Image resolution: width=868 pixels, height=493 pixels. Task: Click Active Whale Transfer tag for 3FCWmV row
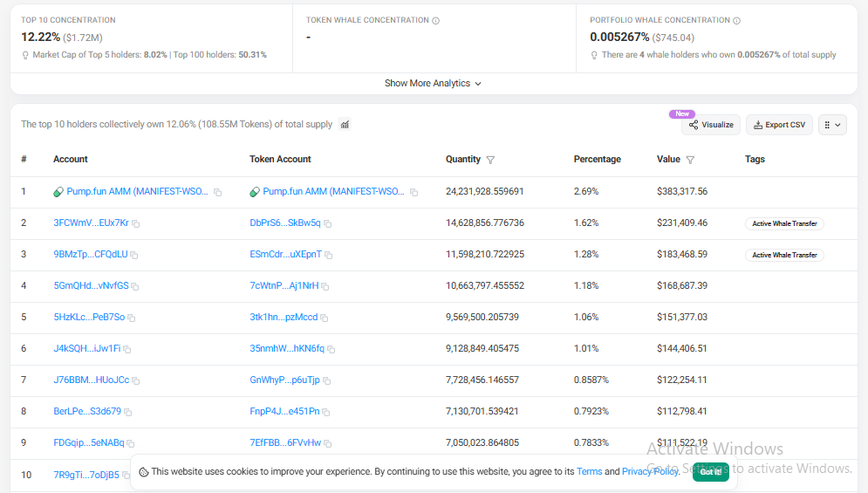tap(784, 223)
